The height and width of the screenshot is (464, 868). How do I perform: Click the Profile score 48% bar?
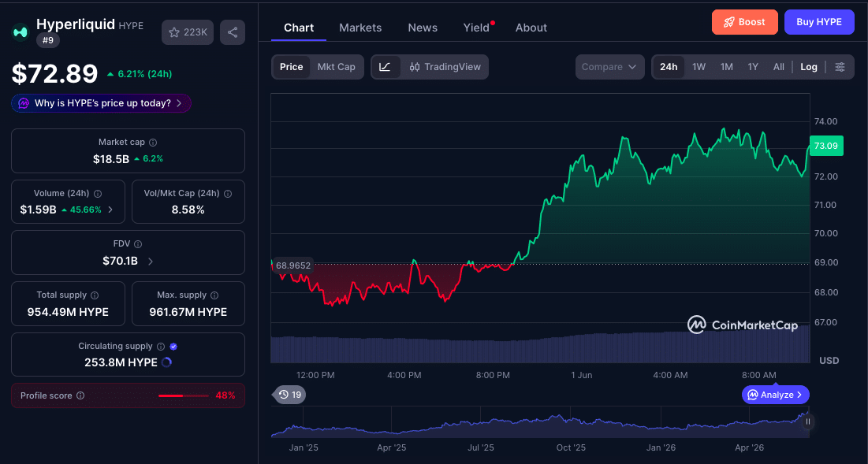(184, 396)
